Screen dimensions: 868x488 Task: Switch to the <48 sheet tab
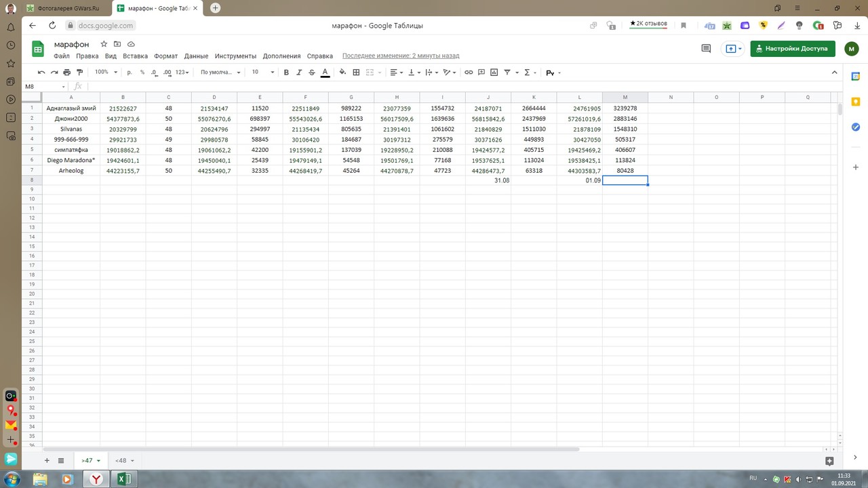pos(124,460)
